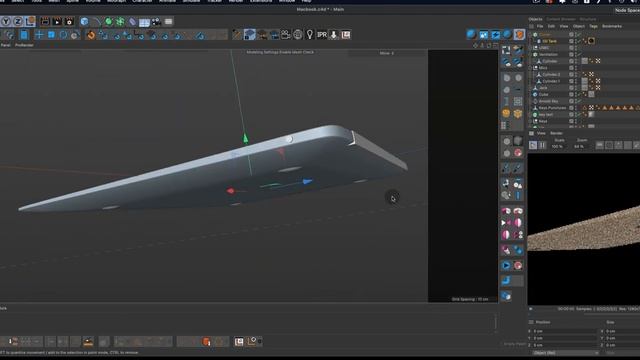
Task: Click the highlighted orange shield icon
Action: tap(519, 35)
